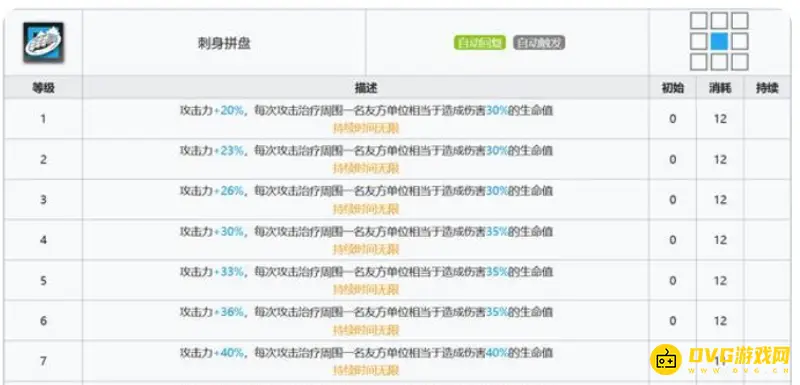Click the cost value 12 for level 5
The height and width of the screenshot is (385, 800).
pyautogui.click(x=720, y=280)
